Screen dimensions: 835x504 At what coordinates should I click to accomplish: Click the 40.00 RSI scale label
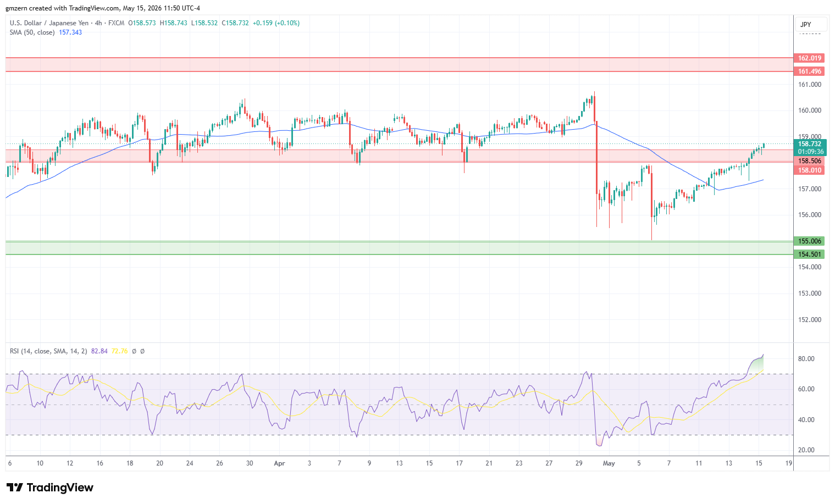[806, 420]
